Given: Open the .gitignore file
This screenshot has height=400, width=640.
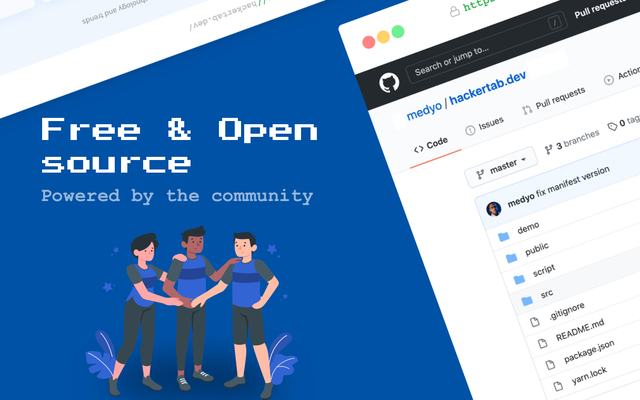Looking at the screenshot, I should [x=567, y=311].
